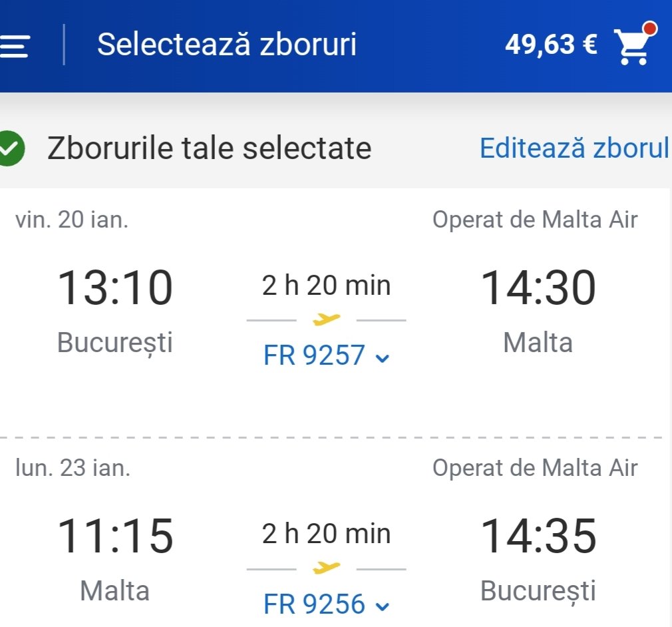This screenshot has width=672, height=627.
Task: Click the 14:30 Malta arrival time
Action: pyautogui.click(x=538, y=288)
